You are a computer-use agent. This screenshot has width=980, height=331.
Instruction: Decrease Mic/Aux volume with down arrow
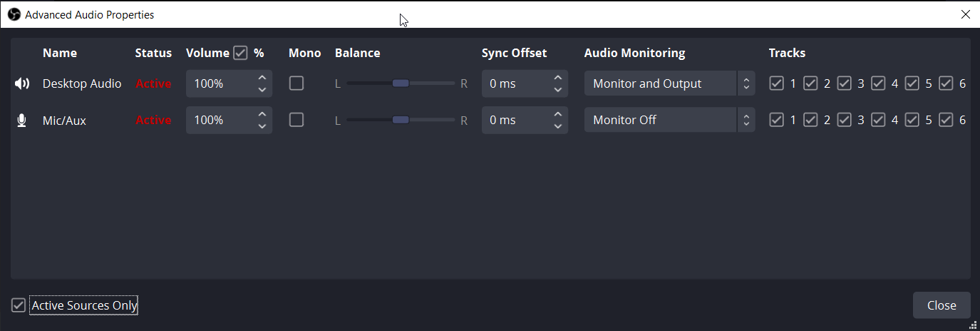pyautogui.click(x=262, y=126)
